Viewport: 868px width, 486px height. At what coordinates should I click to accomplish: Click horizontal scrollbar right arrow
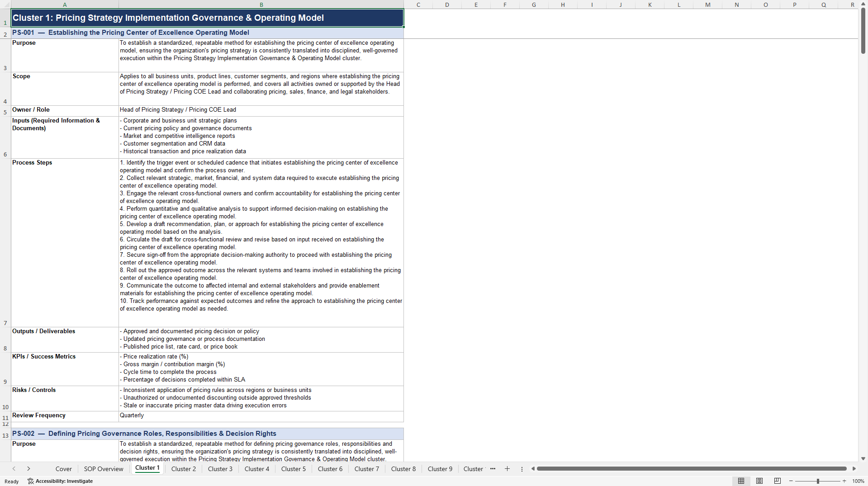click(854, 469)
